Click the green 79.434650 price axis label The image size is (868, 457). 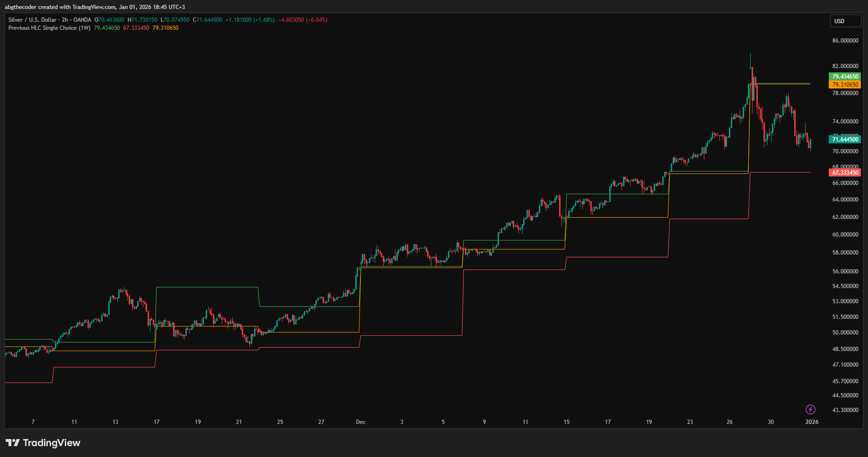coord(845,77)
